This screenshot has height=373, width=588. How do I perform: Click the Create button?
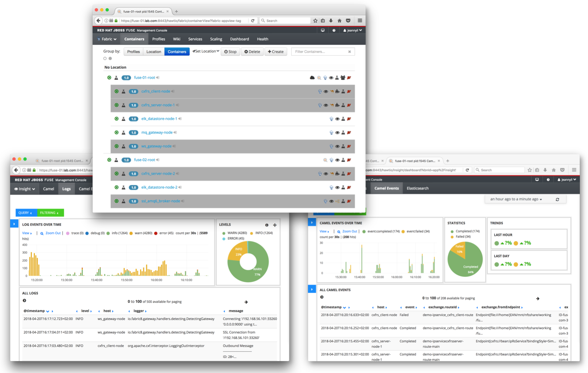pos(276,52)
